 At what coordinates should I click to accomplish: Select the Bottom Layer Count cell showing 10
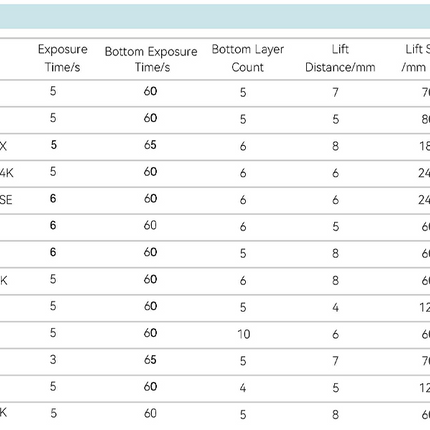(x=244, y=334)
